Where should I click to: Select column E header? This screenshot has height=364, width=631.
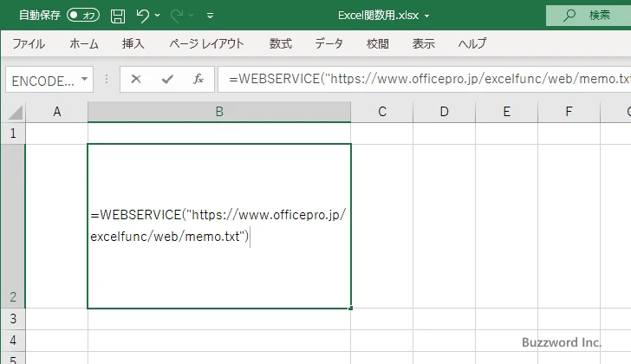pyautogui.click(x=506, y=112)
